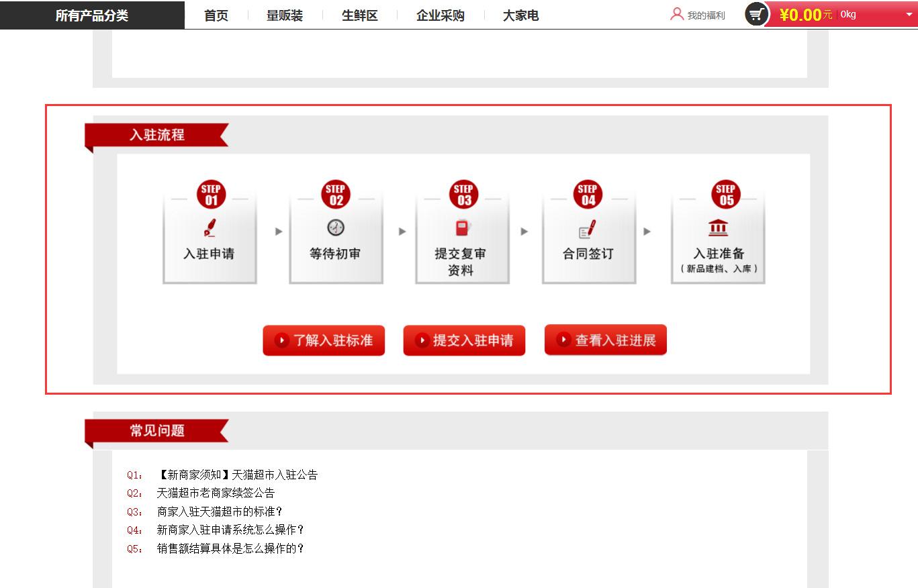Open Q1 天猫超市入驻公告 link
This screenshot has width=918, height=588.
[237, 475]
